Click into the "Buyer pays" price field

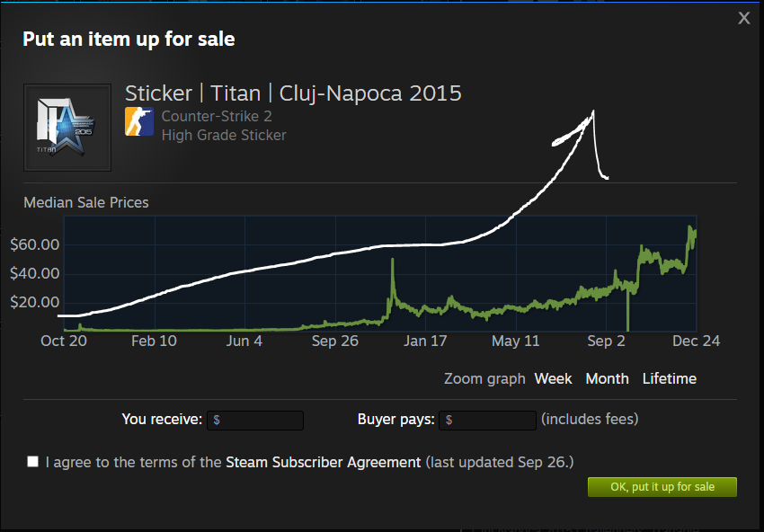488,420
